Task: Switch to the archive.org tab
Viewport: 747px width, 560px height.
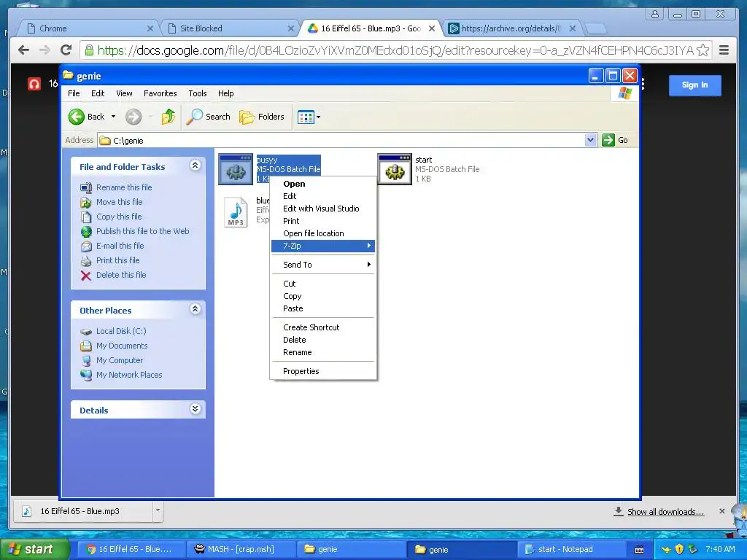Action: click(x=512, y=28)
